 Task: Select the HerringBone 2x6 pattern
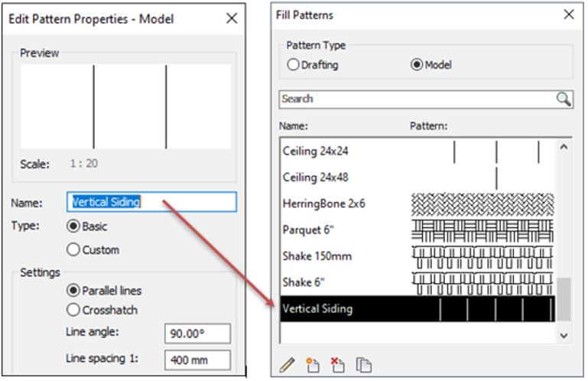[417, 204]
